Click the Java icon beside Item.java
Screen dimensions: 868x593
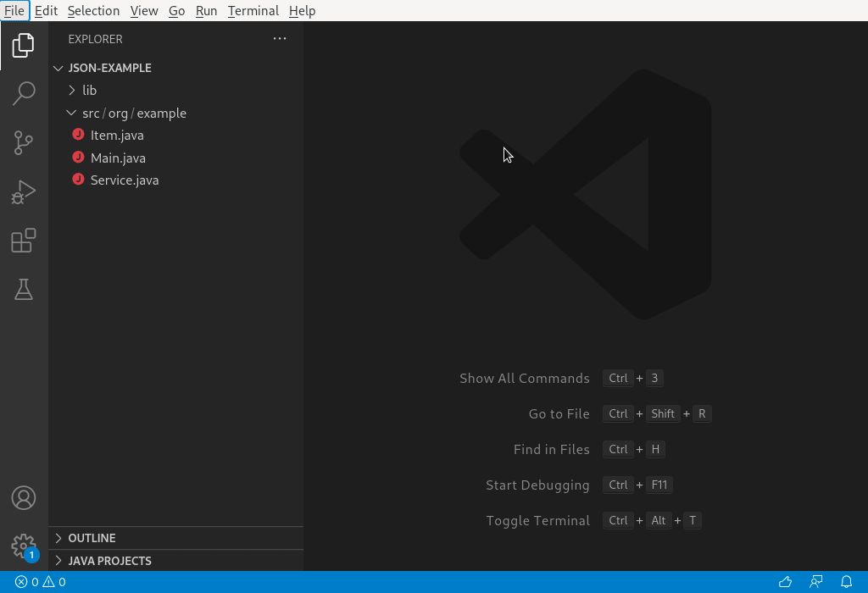tap(78, 135)
